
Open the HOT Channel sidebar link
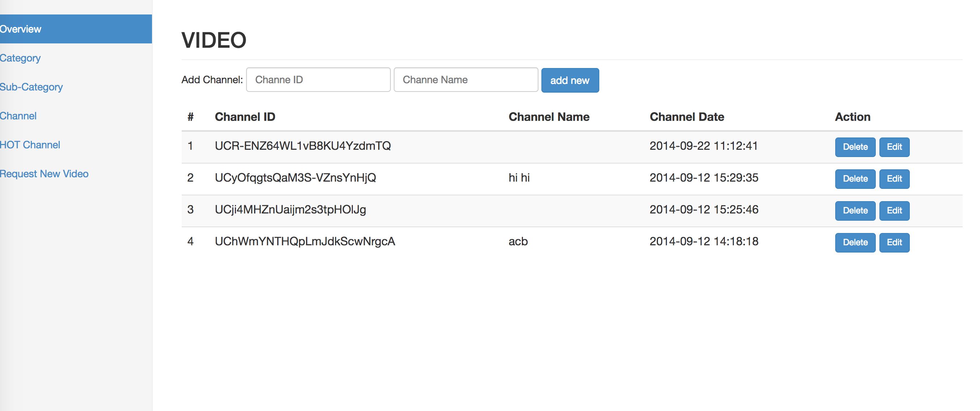coord(30,144)
